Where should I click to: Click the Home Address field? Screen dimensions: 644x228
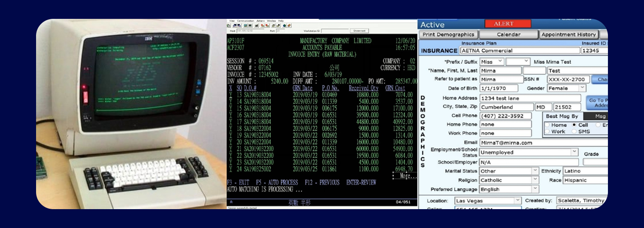tap(531, 98)
